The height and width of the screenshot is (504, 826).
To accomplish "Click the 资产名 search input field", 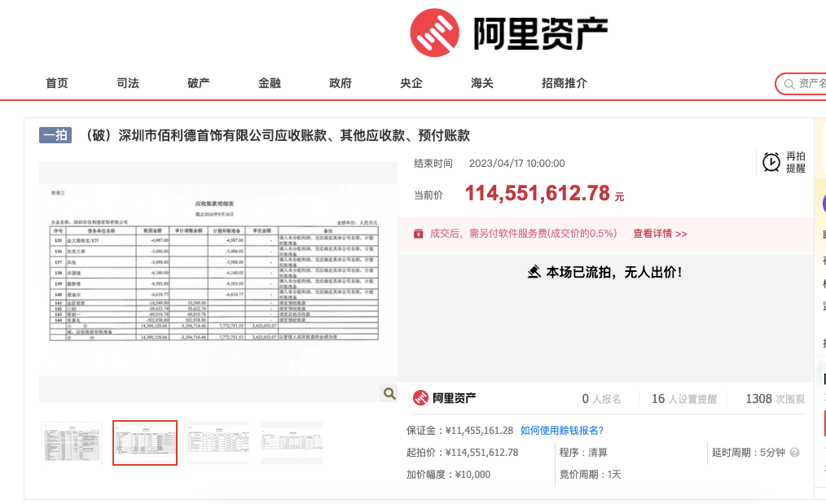I will click(x=815, y=84).
